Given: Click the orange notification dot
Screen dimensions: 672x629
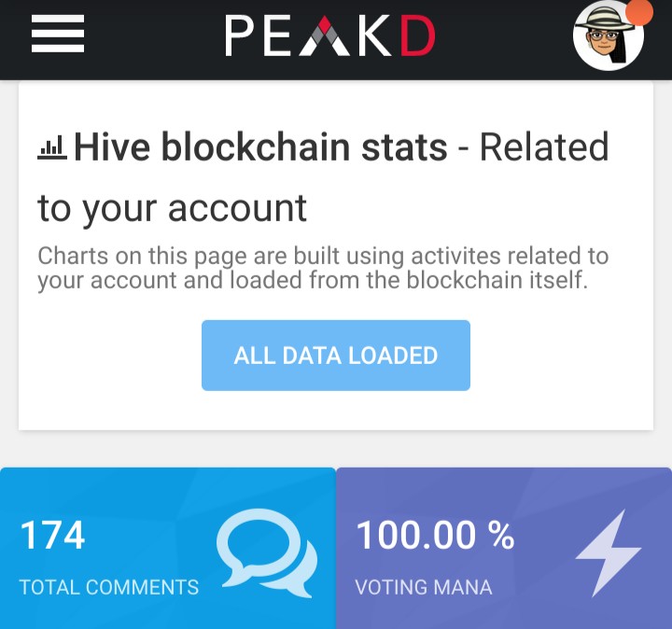Looking at the screenshot, I should [x=639, y=11].
